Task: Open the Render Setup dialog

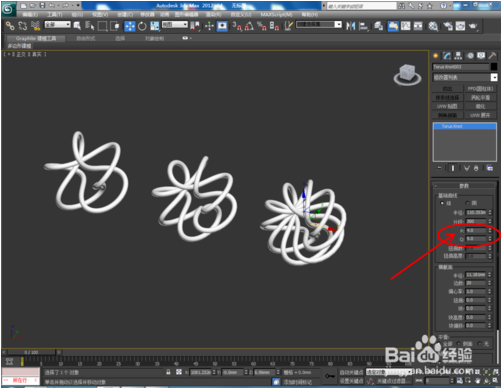Action: (x=448, y=26)
